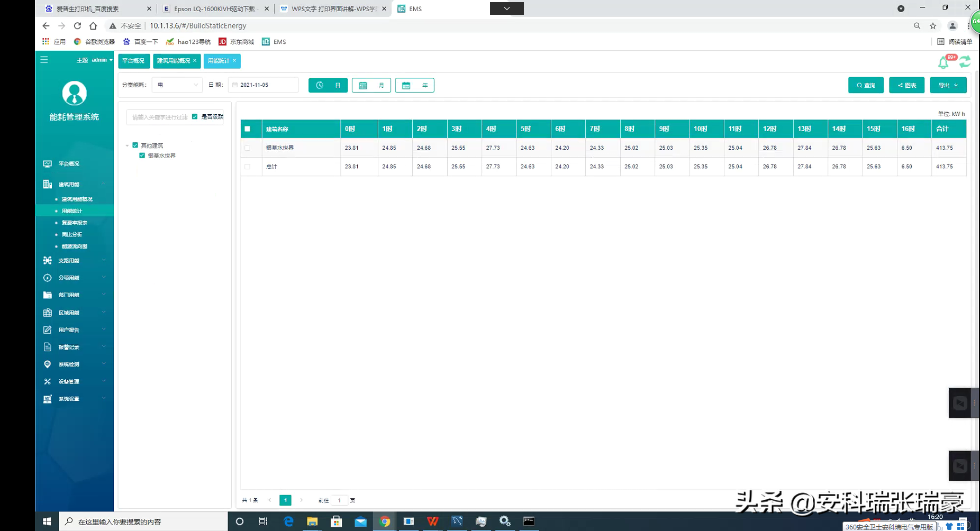Screen dimensions: 980x531
Task: Open 复费率报表 in the sidebar submenu
Action: (75, 223)
